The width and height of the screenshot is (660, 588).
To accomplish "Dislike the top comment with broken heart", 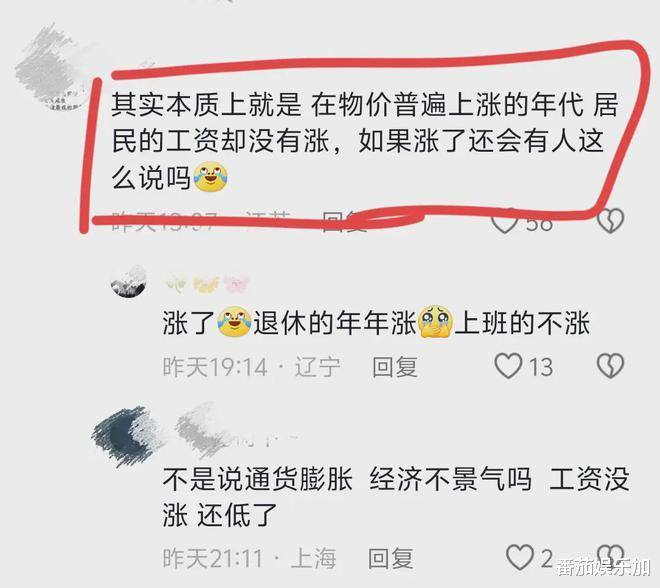I will pos(610,220).
